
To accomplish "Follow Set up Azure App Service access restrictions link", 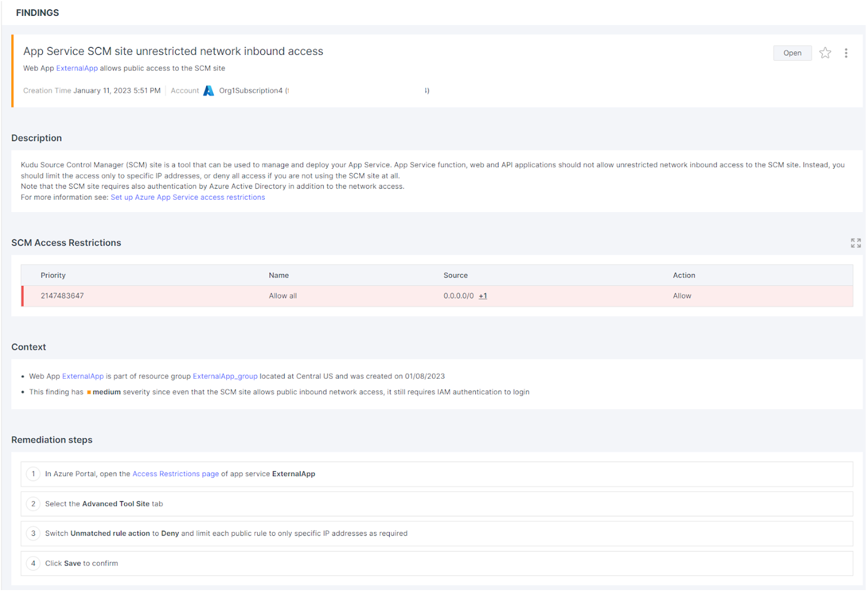I will 188,197.
